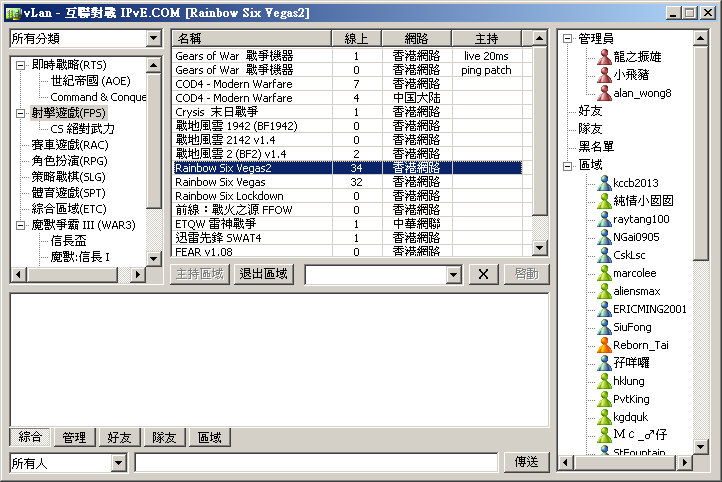Screen dimensions: 722x482
Task: Select the user icon for kccb2013
Action: (604, 183)
